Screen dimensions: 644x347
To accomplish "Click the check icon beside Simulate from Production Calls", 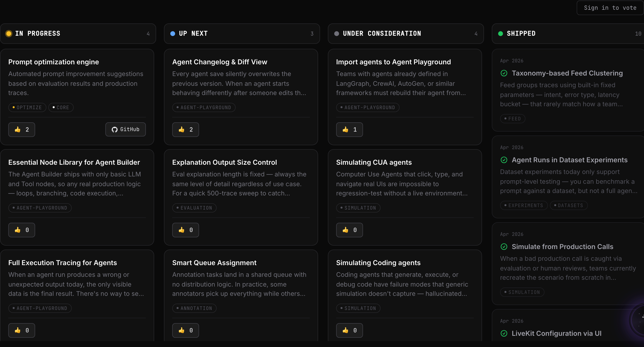I will 504,247.
